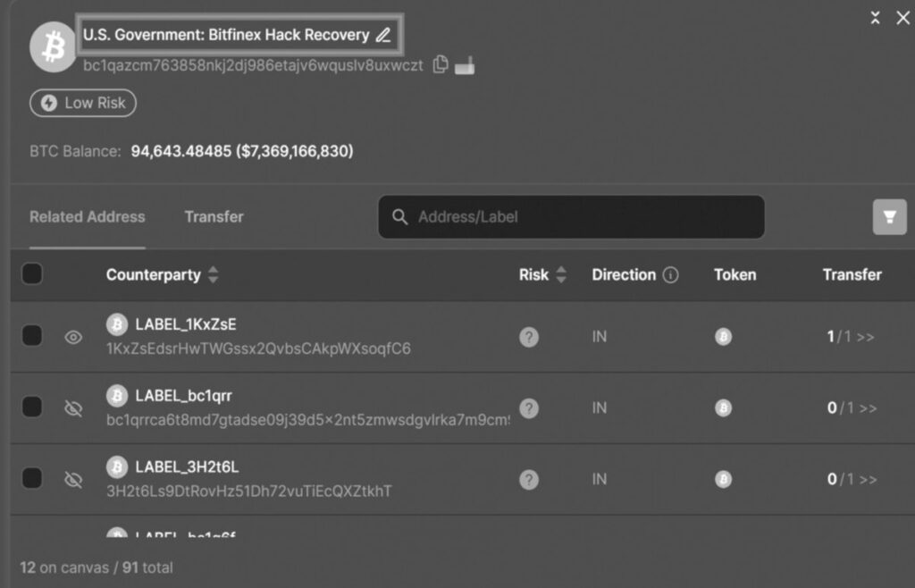Click the Bitcoin icon next to LABEL_bc1qrr
This screenshot has height=588, width=915.
pos(117,396)
